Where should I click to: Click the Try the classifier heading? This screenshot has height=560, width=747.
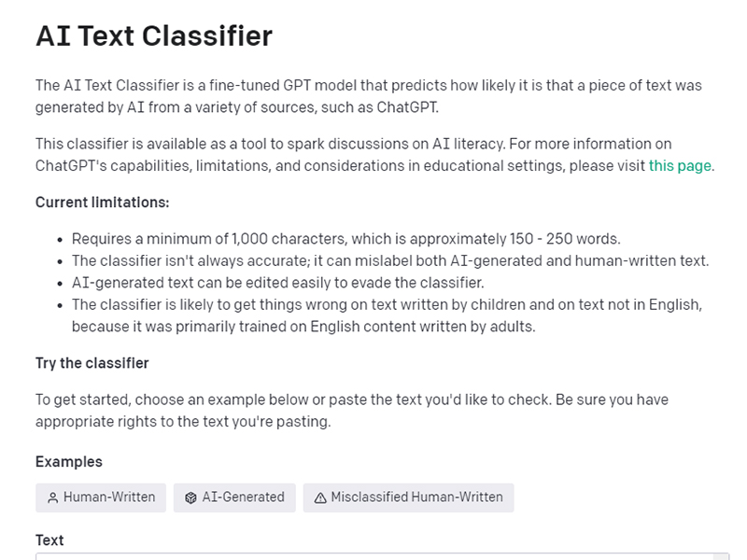click(92, 363)
